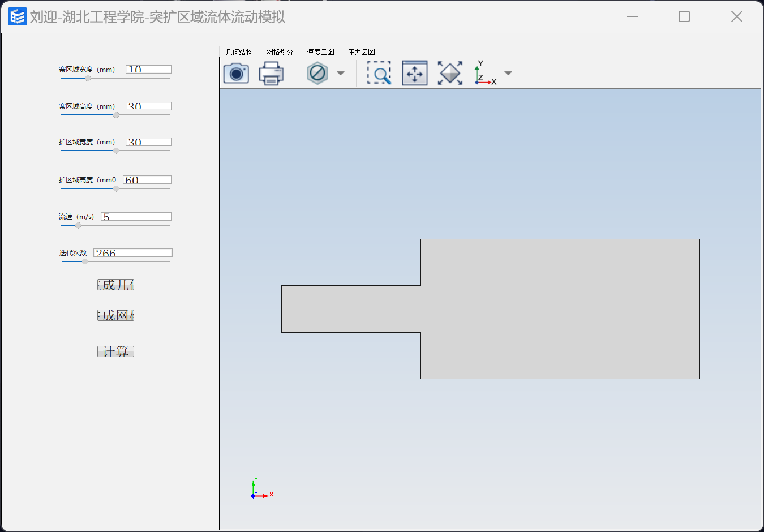This screenshot has height=532, width=764.
Task: Click the 迭代次数 input field showing 266
Action: click(133, 252)
